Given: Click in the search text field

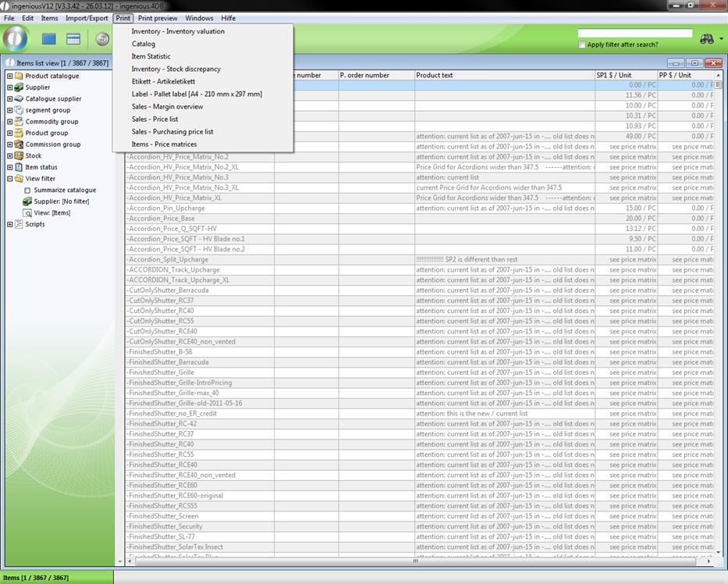Looking at the screenshot, I should point(634,34).
